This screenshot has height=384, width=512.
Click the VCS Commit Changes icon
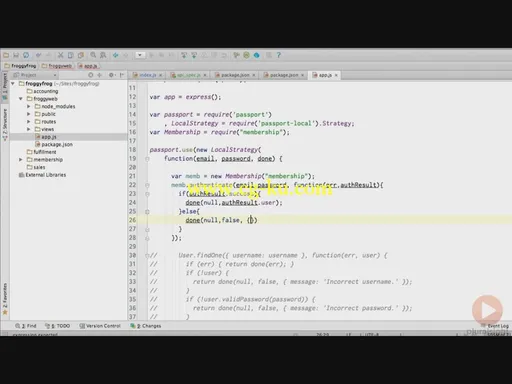click(x=194, y=55)
